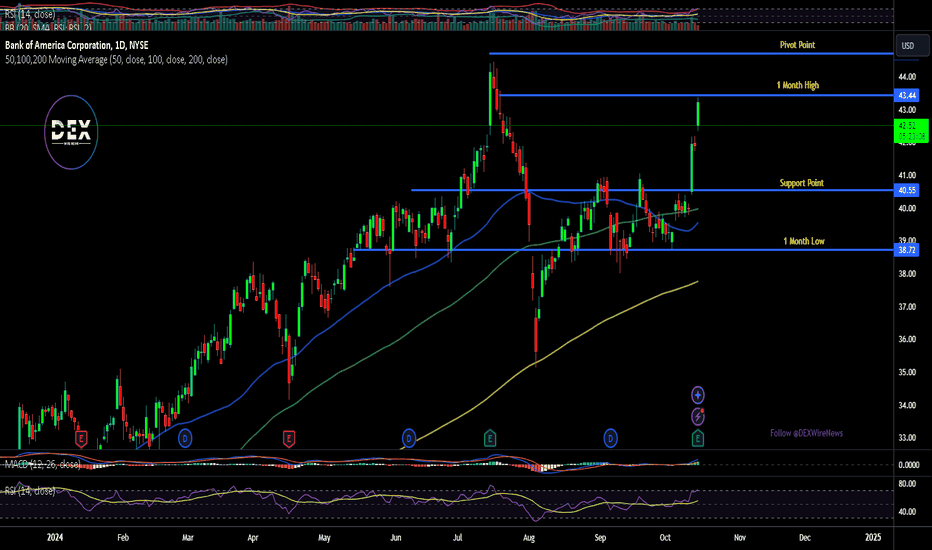Select the 40.55 price label on axis
The image size is (932, 550).
coord(907,190)
